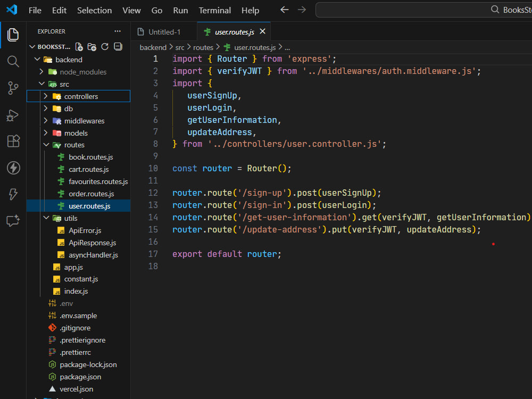Open ApiResponse.js file
The width and height of the screenshot is (532, 399).
click(78, 243)
